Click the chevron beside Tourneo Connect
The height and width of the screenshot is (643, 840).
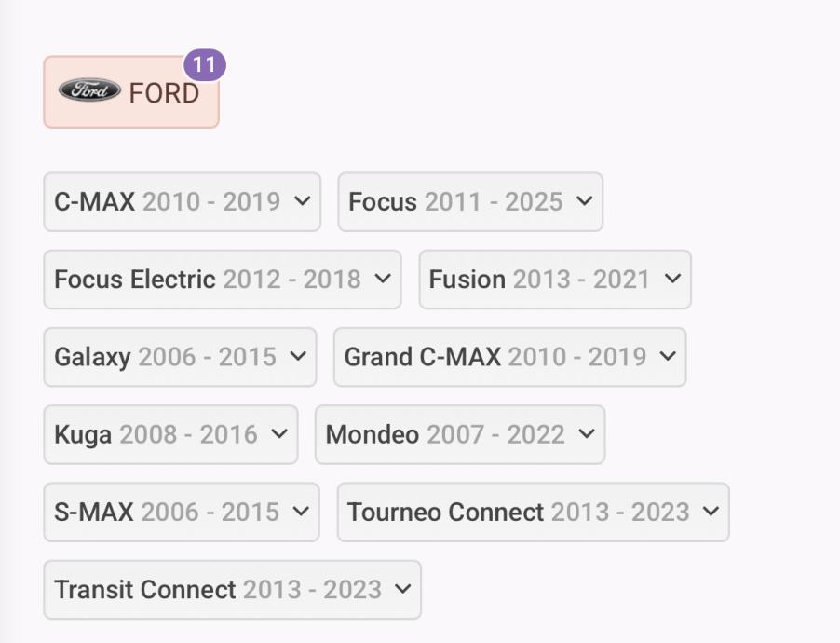click(711, 512)
